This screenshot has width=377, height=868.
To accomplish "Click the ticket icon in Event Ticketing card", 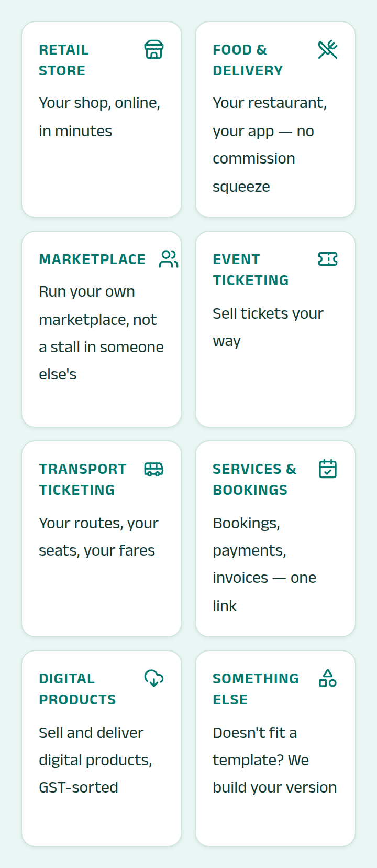I will coord(328,259).
